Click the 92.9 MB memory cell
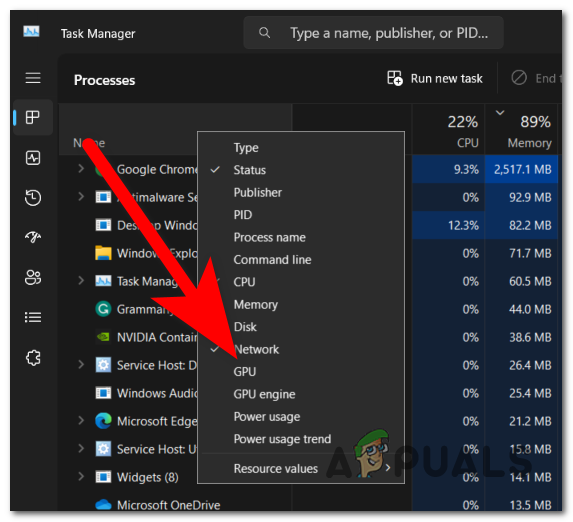This screenshot has width=573, height=522. (521, 197)
